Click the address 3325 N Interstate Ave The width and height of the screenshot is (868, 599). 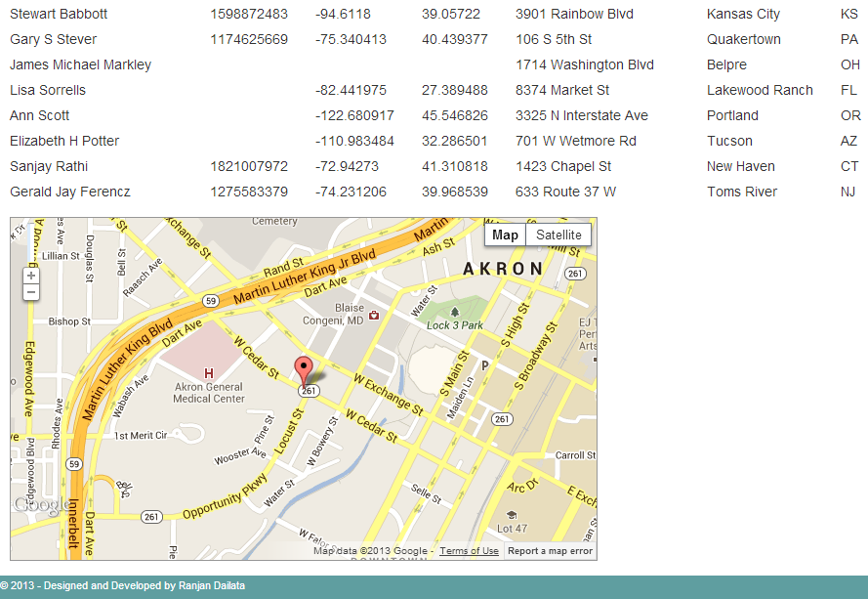582,116
